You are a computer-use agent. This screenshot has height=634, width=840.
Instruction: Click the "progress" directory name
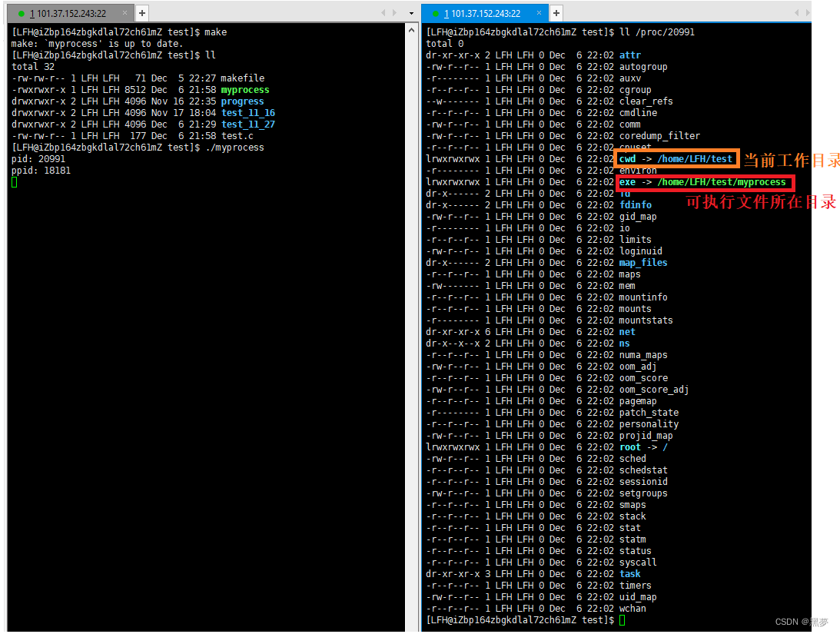tap(243, 101)
